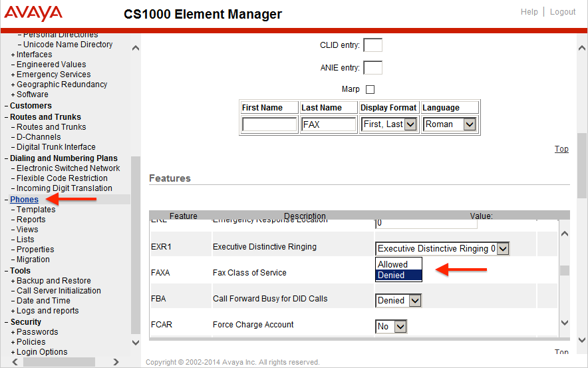Collapse the Security section
Screen dimensions: 588x368
point(7,322)
